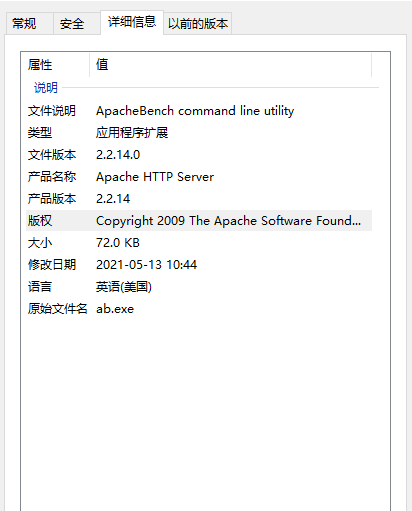Click the 产品版本 value 2.2.14
Screen dimensions: 412x511
[x=113, y=199]
